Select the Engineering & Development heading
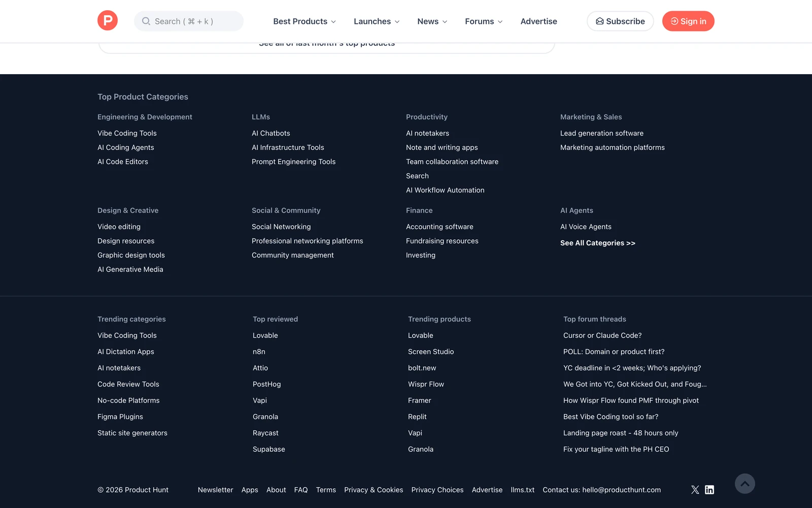 pyautogui.click(x=145, y=117)
